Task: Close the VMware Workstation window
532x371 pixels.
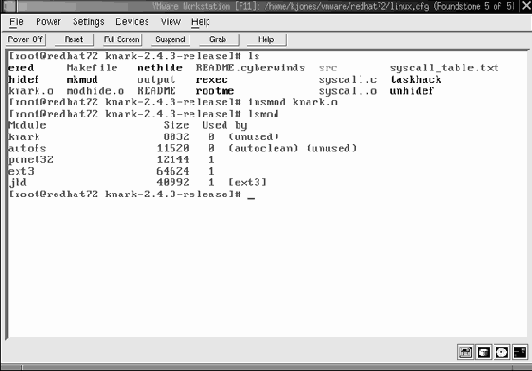Action: tap(526, 6)
